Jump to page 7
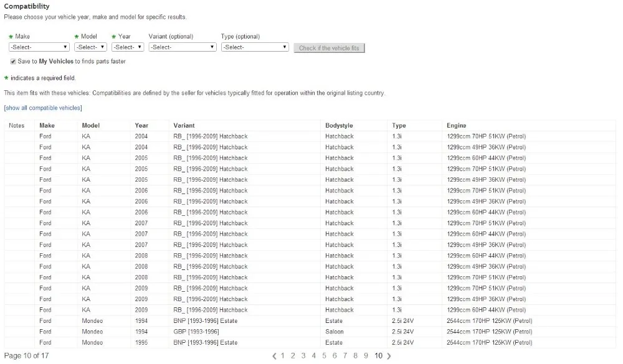 click(345, 356)
